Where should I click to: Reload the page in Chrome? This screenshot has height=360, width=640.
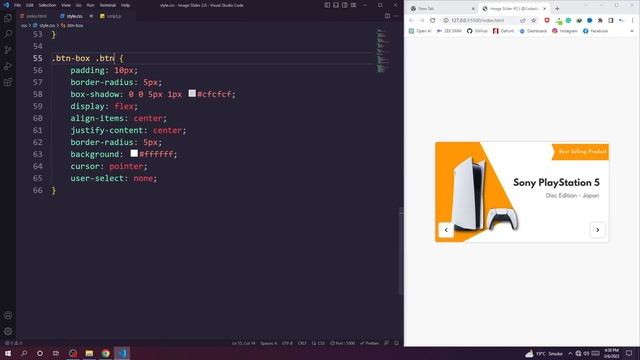click(433, 20)
